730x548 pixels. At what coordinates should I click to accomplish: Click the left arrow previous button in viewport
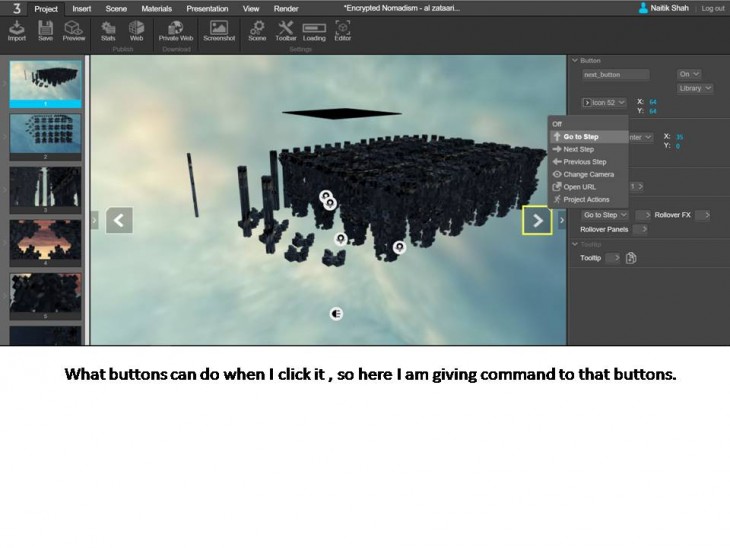tap(120, 220)
